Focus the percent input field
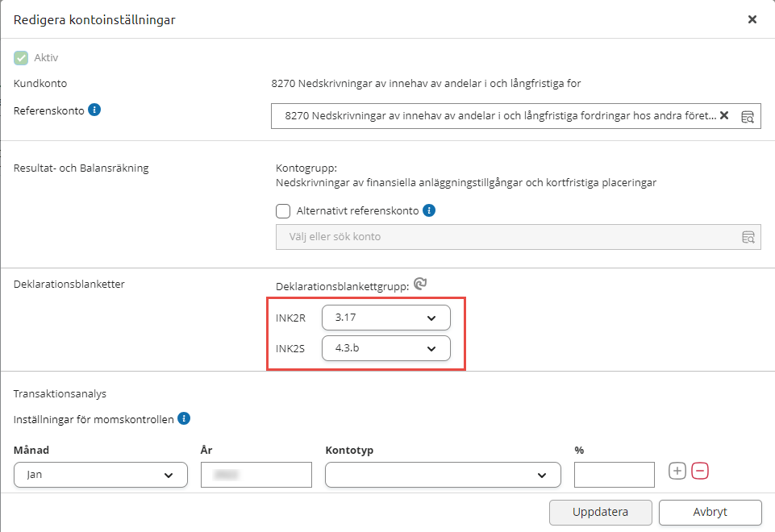This screenshot has height=532, width=775. point(614,475)
